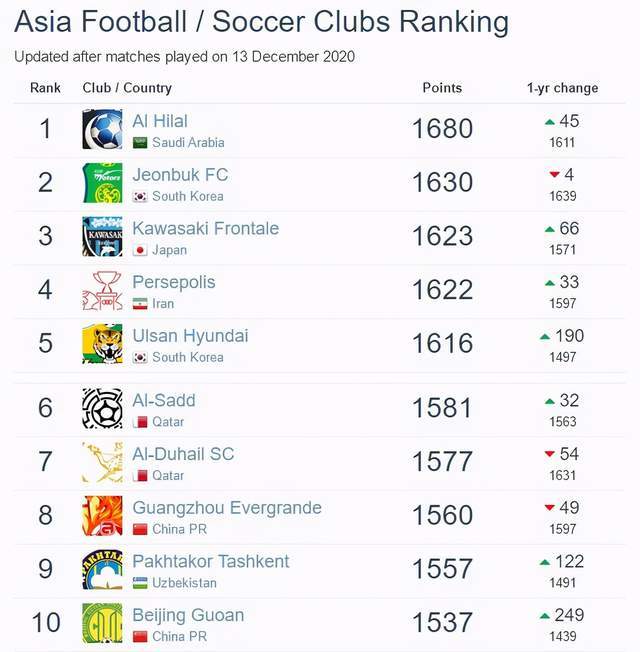Click the Al-Sadd black and white crest
Viewport: 640px width, 652px height.
[102, 409]
